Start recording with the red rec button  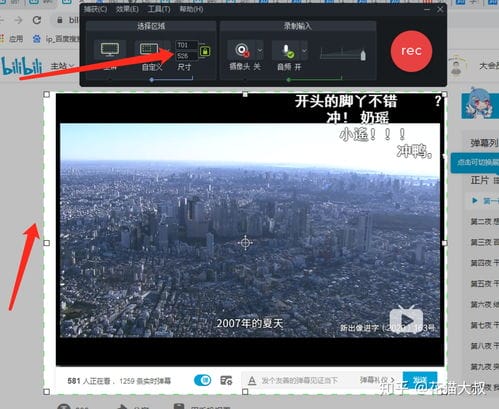click(x=411, y=51)
